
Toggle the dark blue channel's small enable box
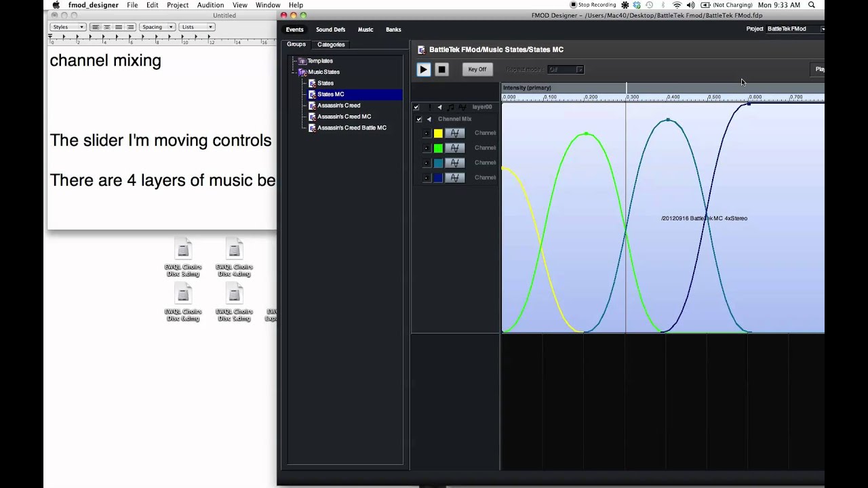[427, 178]
